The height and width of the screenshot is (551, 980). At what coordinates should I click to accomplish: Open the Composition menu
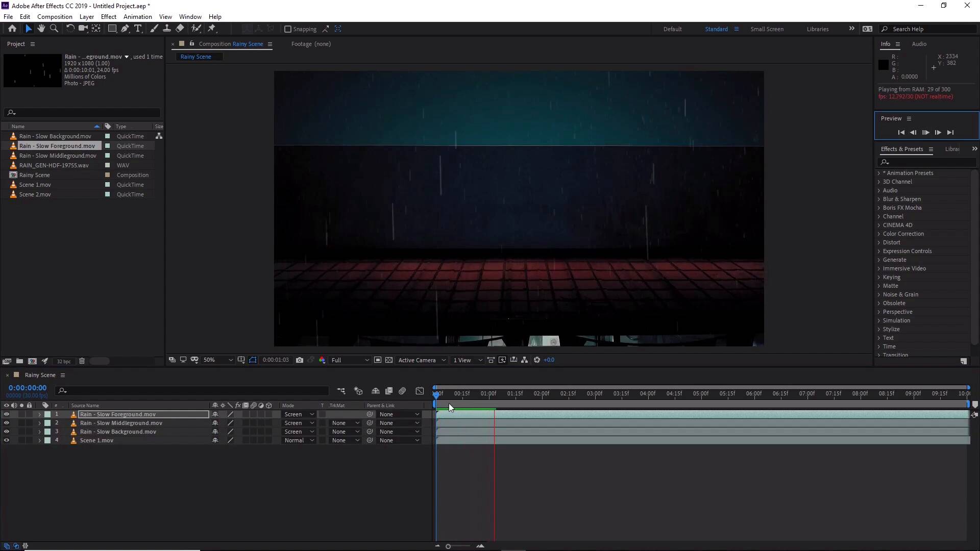(55, 17)
